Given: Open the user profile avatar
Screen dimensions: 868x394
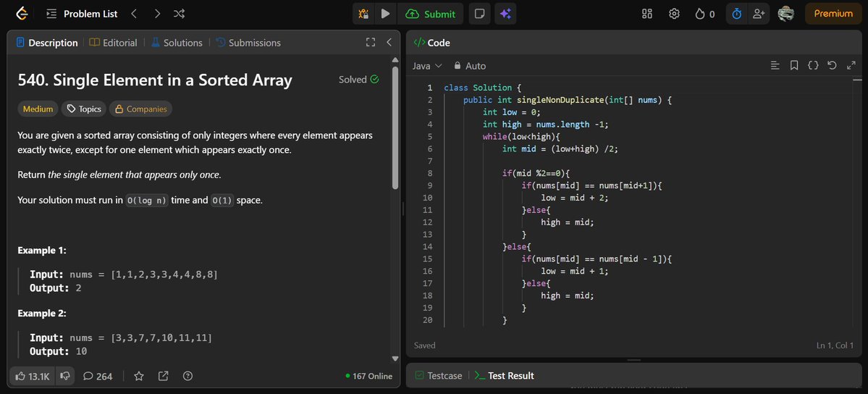Looking at the screenshot, I should [x=786, y=14].
